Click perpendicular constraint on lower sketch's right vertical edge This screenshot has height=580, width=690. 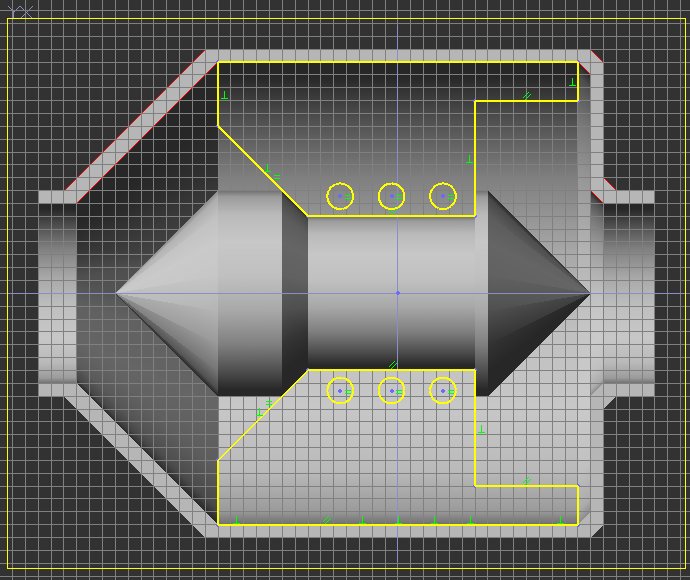[481, 429]
